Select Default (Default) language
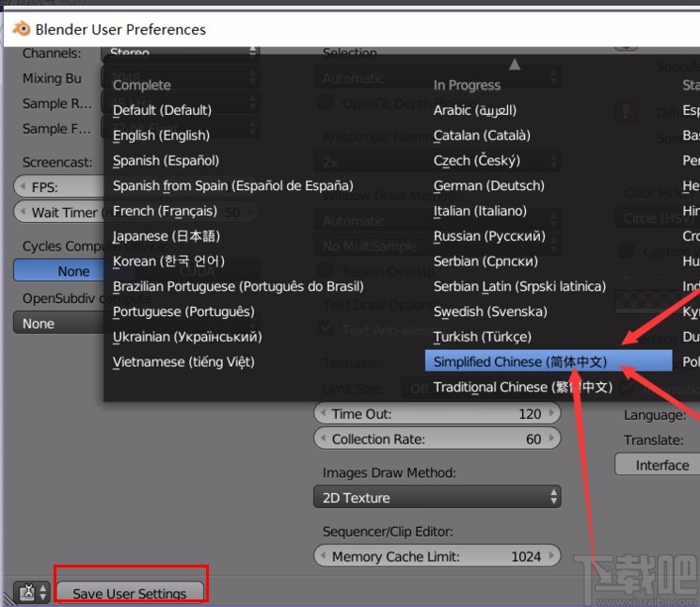Image resolution: width=700 pixels, height=607 pixels. [162, 110]
